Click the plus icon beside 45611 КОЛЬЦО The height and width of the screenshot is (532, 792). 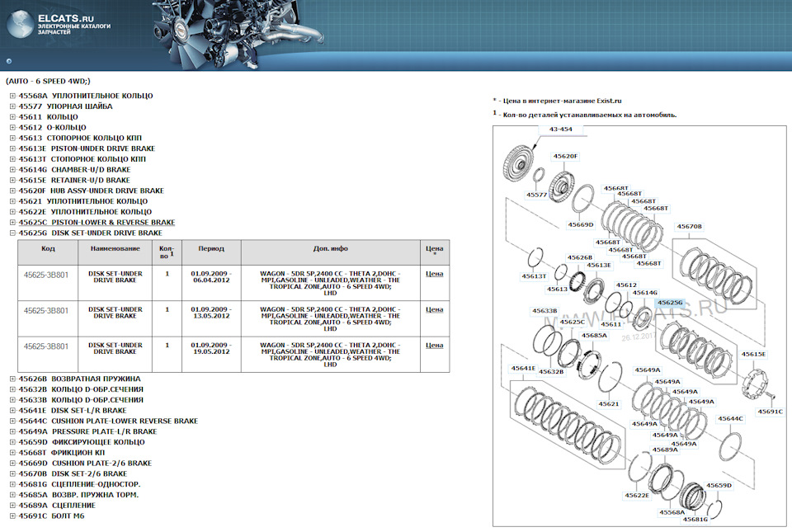click(12, 117)
